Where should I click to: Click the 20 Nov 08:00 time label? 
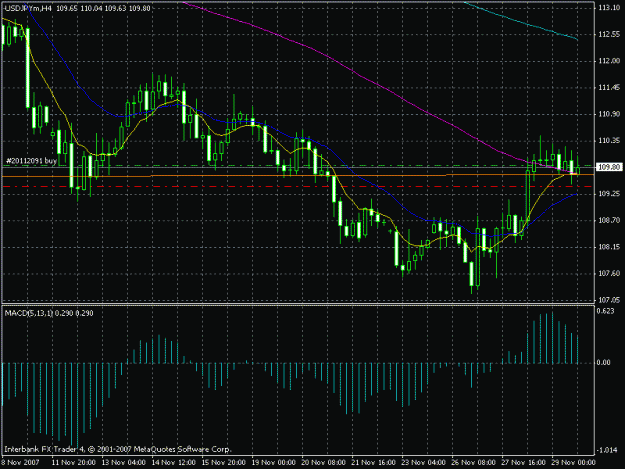tap(324, 463)
